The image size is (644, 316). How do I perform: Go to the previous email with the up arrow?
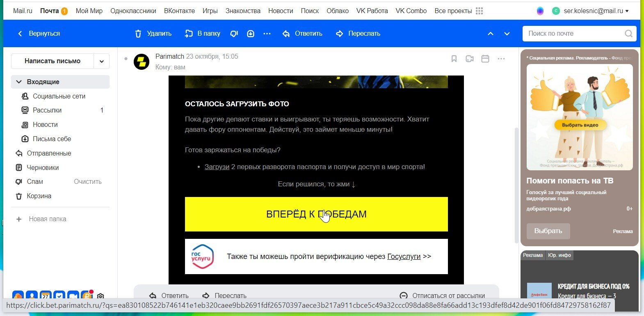[491, 34]
